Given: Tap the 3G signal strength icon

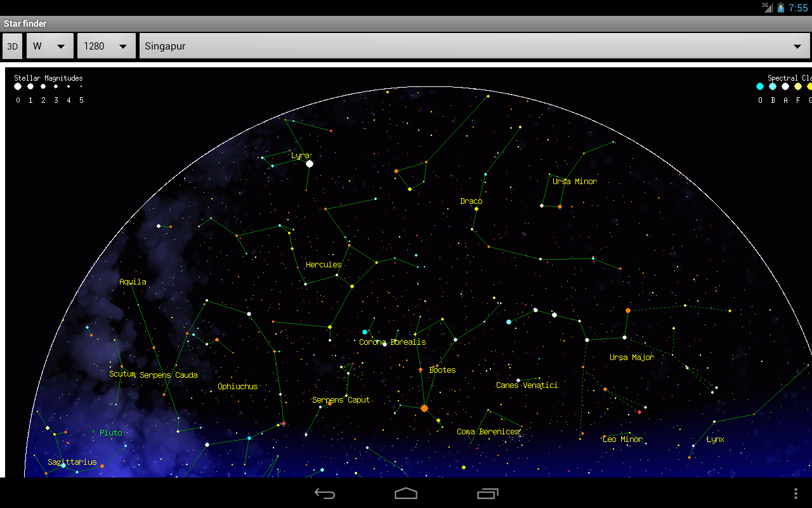Looking at the screenshot, I should 768,8.
